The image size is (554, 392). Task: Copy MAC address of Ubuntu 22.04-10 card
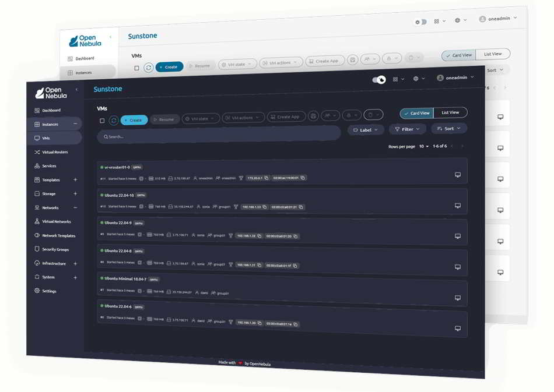[x=301, y=207]
